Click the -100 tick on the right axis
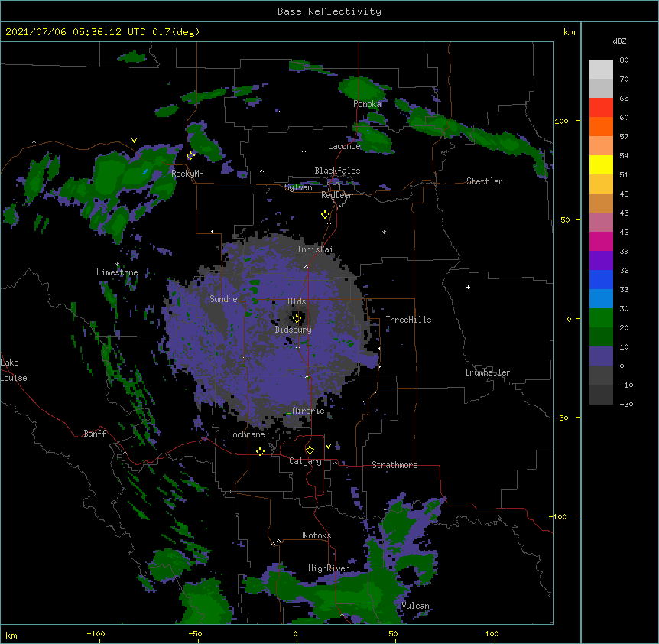This screenshot has height=644, width=659. [x=559, y=516]
